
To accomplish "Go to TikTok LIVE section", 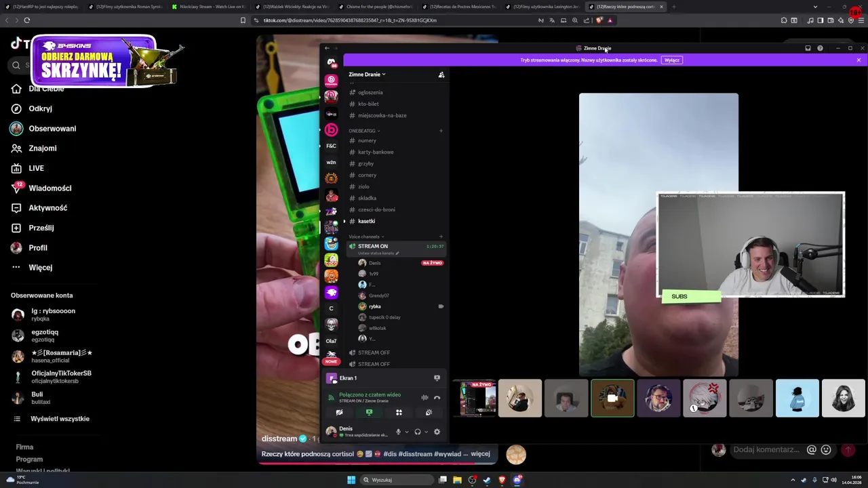I will (36, 168).
